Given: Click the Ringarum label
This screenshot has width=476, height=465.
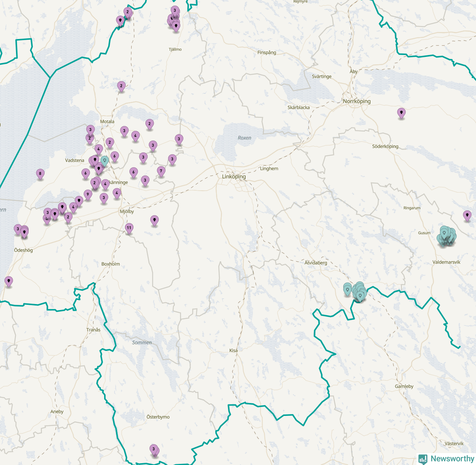Looking at the screenshot, I should (x=412, y=208).
